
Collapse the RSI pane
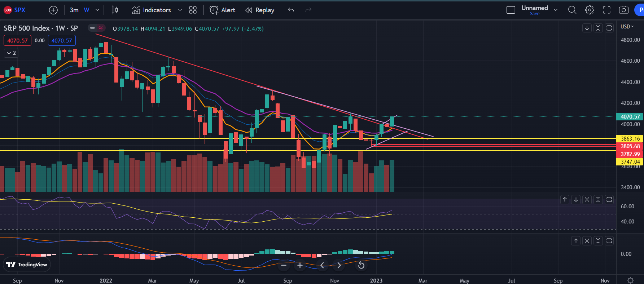tap(598, 200)
